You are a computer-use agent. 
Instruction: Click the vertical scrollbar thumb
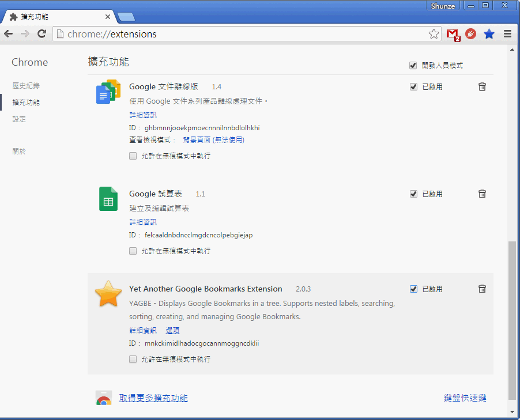coord(512,320)
